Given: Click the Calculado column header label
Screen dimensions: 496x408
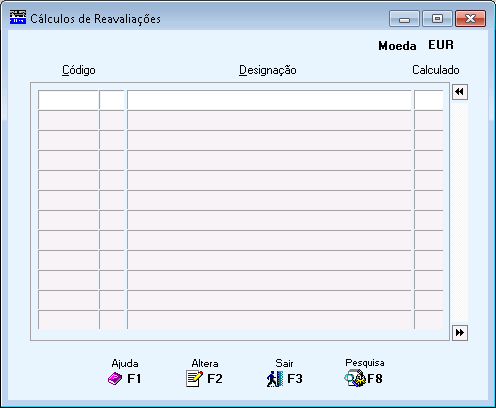Looking at the screenshot, I should [436, 70].
